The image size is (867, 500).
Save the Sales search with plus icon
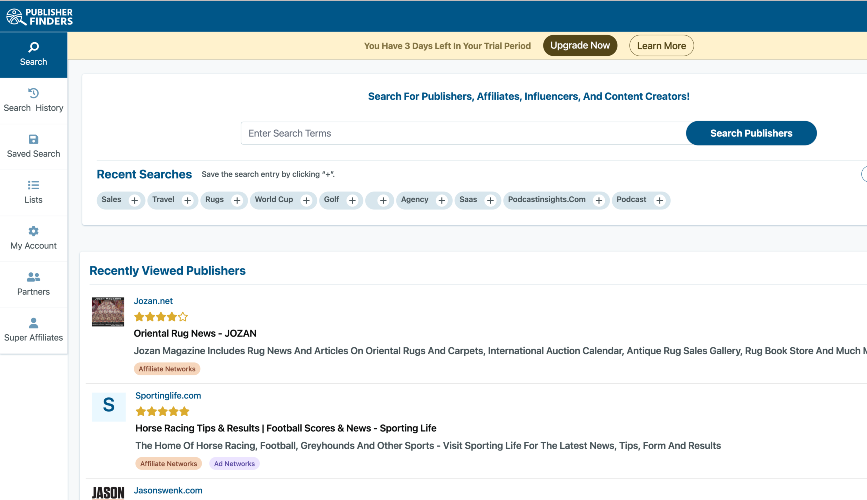(x=134, y=201)
